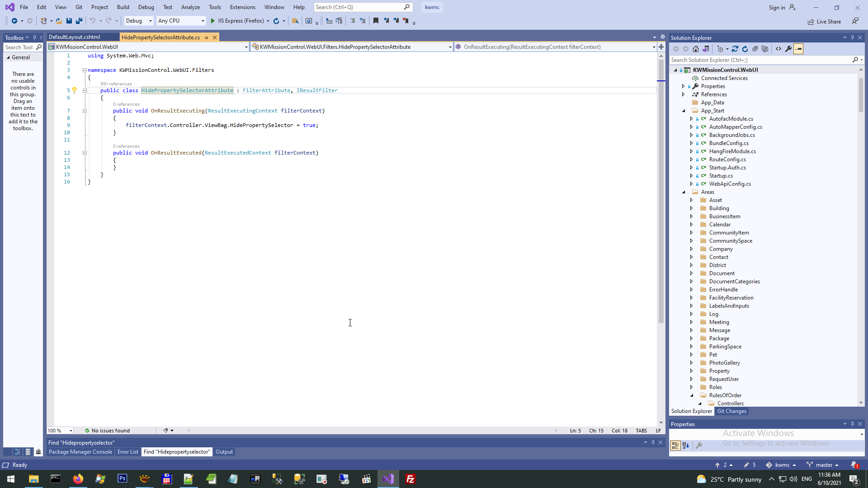Start IIS Express with green play icon

(212, 21)
